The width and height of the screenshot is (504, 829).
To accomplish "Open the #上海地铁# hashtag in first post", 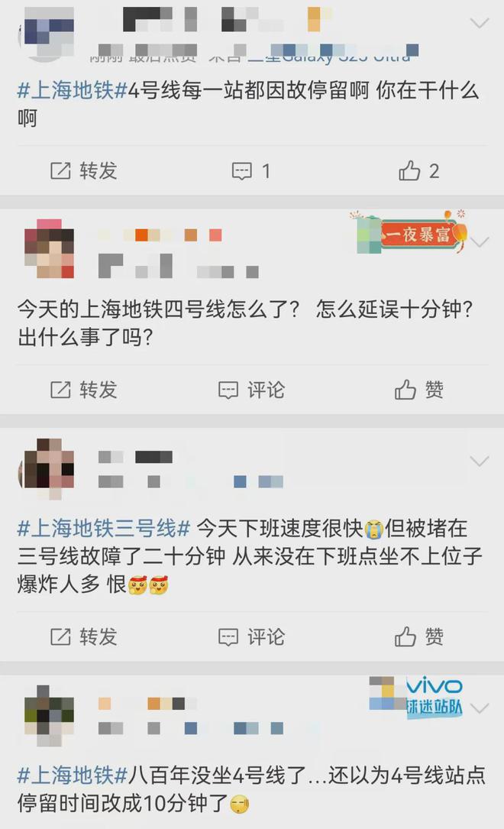I will 73,90.
